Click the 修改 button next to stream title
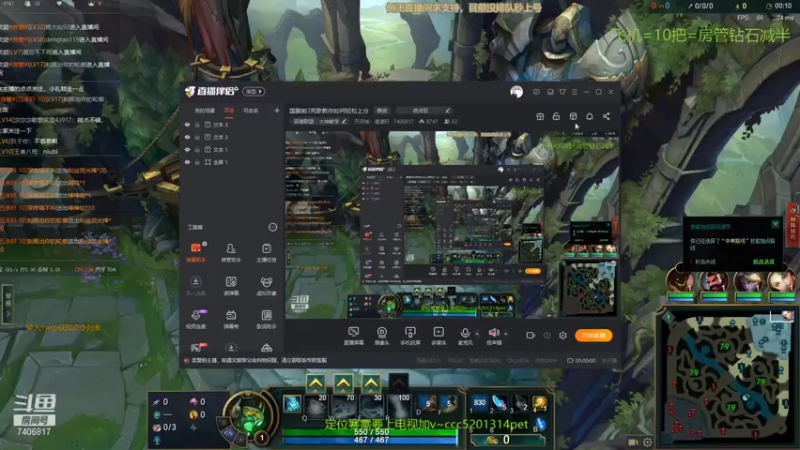Viewport: 800px width, 450px height. pyautogui.click(x=382, y=110)
